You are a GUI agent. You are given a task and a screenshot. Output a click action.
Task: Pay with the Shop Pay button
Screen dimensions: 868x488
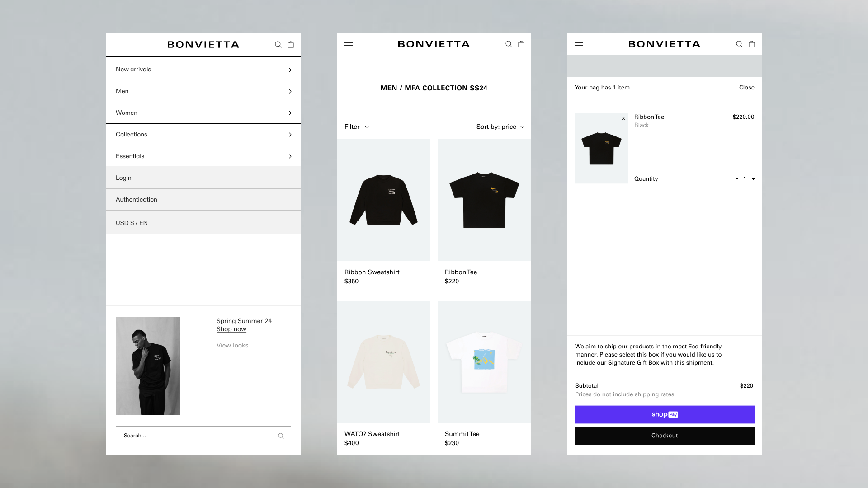point(665,414)
